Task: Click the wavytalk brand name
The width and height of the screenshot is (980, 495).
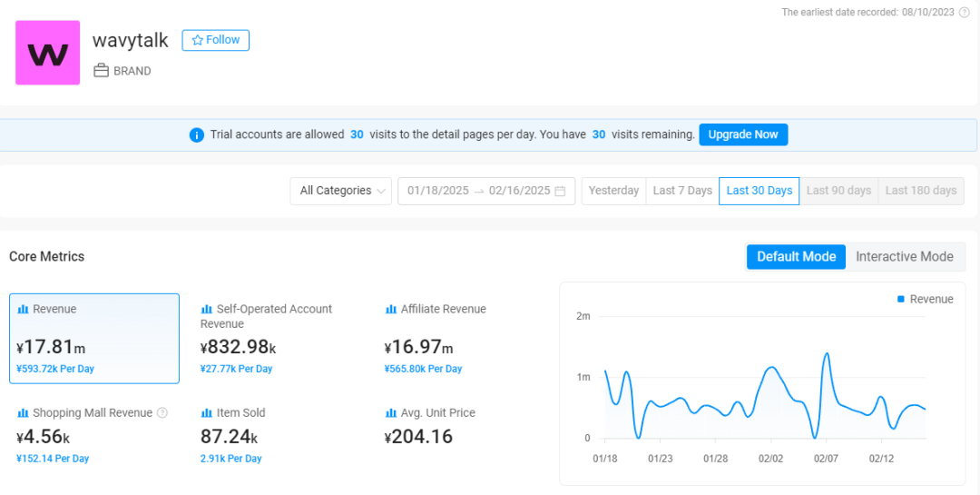Action: click(x=130, y=40)
